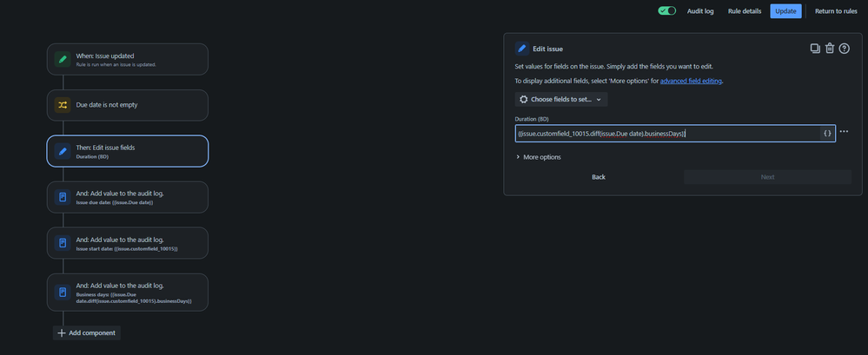
Task: Delete the Edit issue component with trash icon
Action: pyautogui.click(x=829, y=48)
